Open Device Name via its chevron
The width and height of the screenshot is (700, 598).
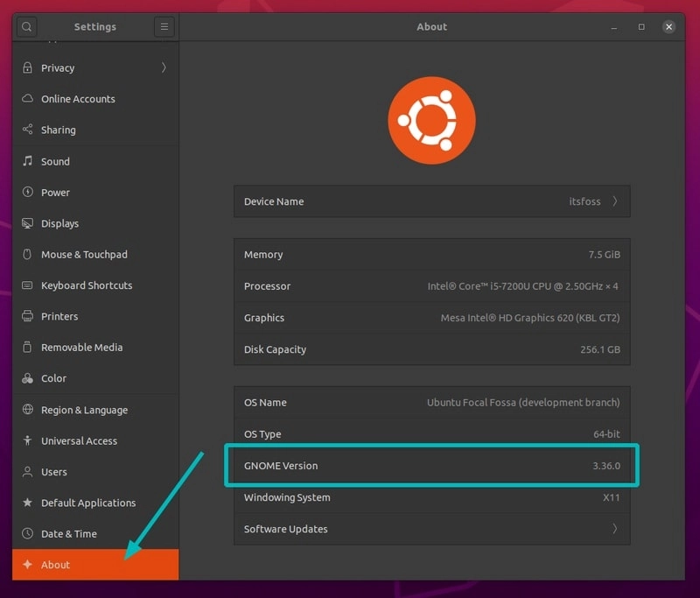(617, 201)
